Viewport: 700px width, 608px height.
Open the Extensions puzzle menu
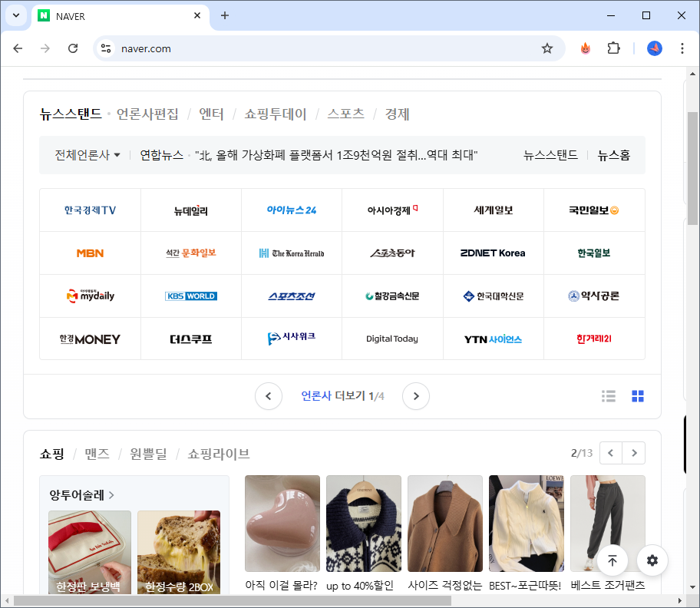click(x=614, y=48)
